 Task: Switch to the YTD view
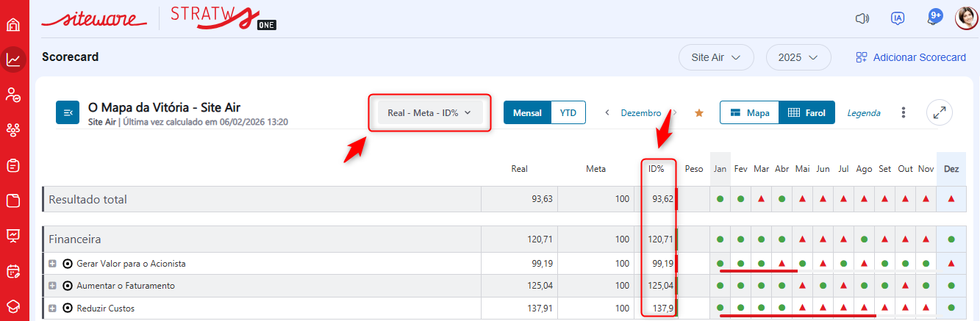click(x=568, y=113)
